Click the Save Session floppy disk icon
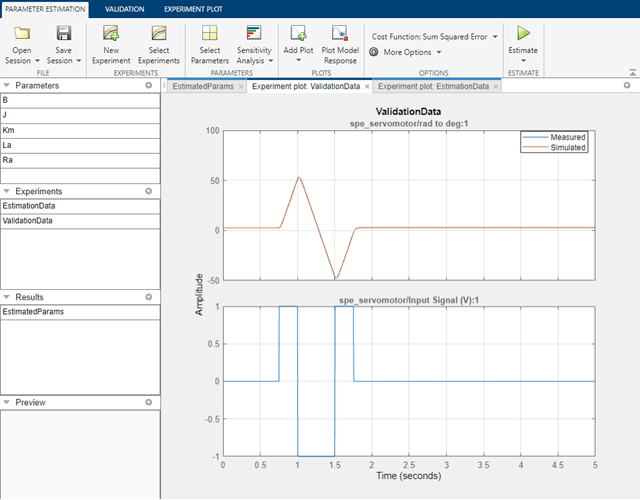 pos(64,33)
